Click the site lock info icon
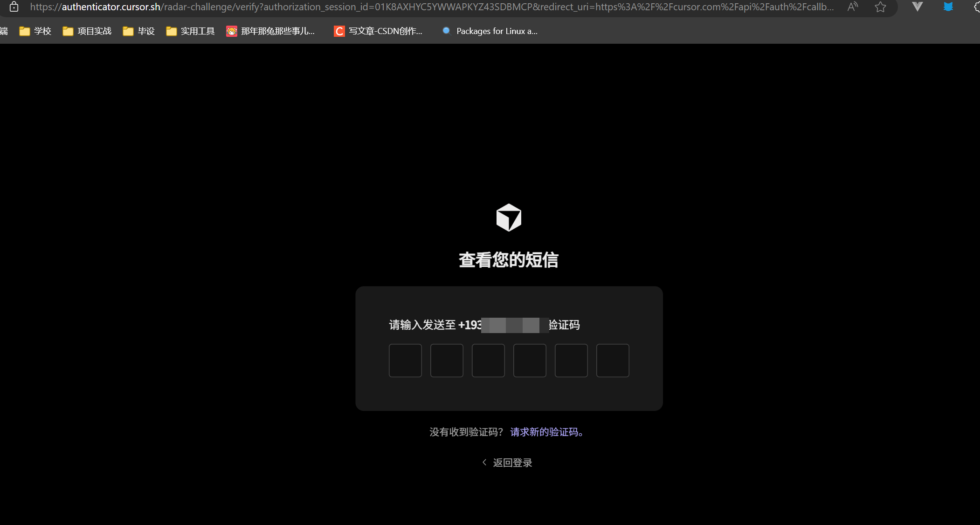 [x=14, y=7]
